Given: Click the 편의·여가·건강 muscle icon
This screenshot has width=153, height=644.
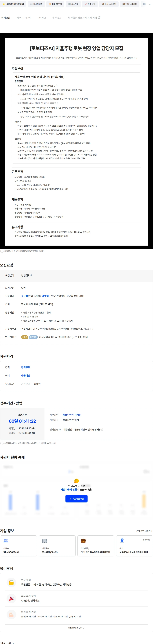Looking at the screenshot, I should [11, 615].
